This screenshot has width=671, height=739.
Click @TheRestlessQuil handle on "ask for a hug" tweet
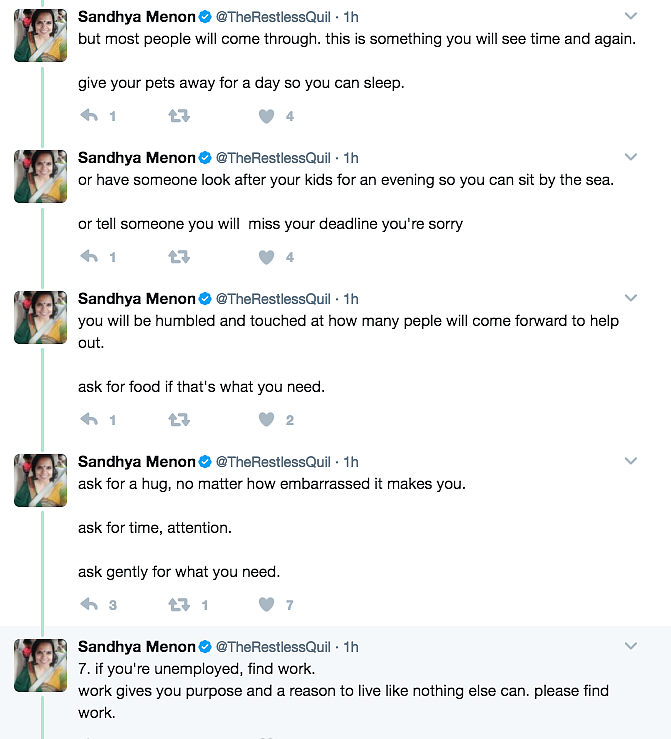coord(273,462)
